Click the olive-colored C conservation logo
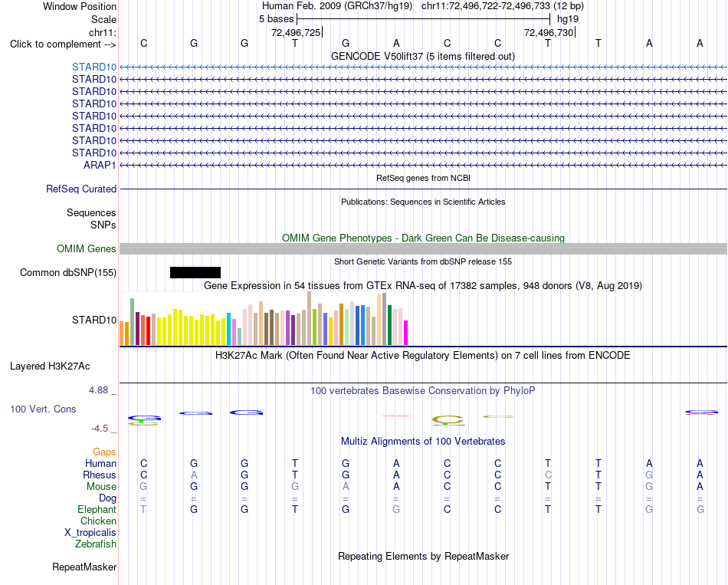The image size is (728, 585). (x=447, y=419)
